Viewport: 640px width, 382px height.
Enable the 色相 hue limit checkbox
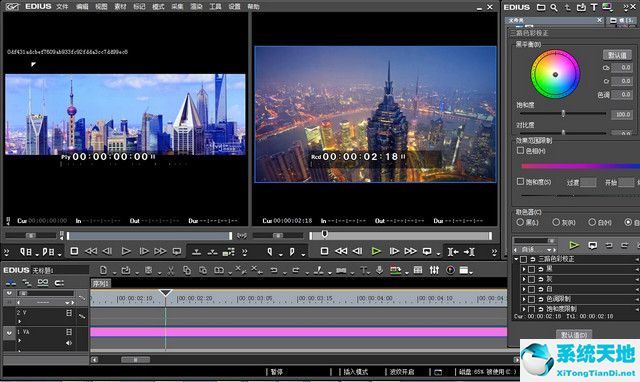(520, 151)
